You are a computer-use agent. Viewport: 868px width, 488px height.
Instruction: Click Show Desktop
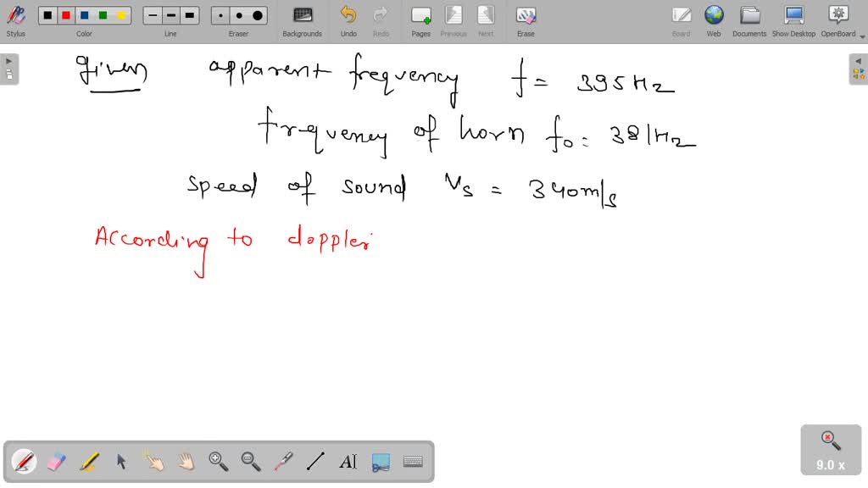click(x=793, y=21)
